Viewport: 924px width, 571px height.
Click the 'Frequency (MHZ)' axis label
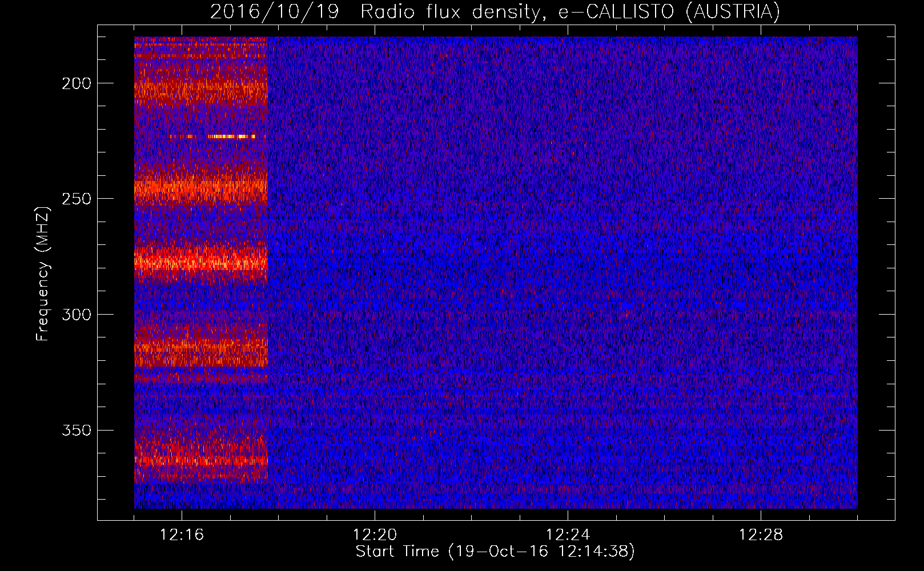click(x=43, y=274)
